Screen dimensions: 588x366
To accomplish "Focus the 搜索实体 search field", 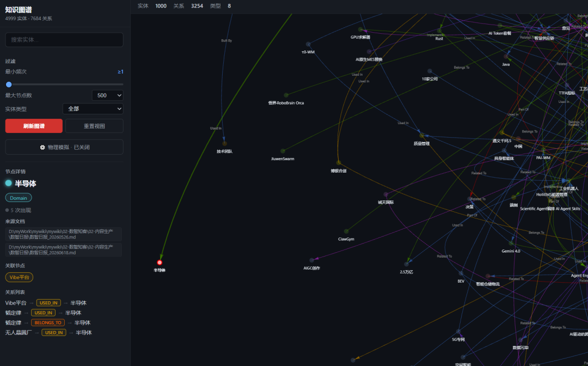I will point(64,40).
